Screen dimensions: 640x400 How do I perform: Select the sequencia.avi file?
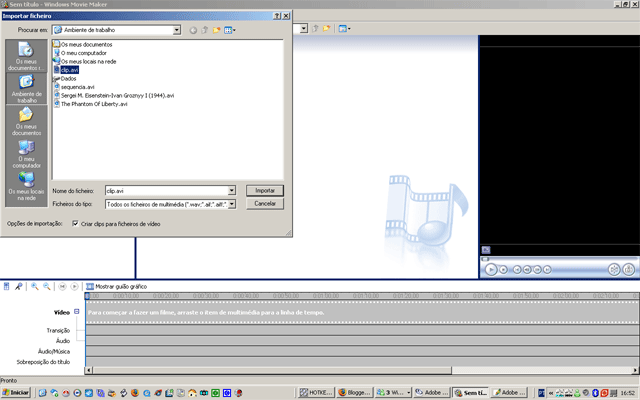point(74,87)
